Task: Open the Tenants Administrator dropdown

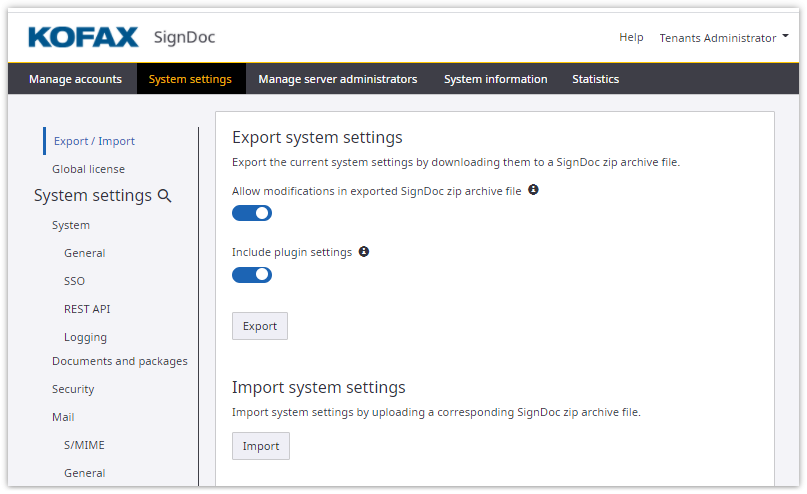Action: click(723, 38)
